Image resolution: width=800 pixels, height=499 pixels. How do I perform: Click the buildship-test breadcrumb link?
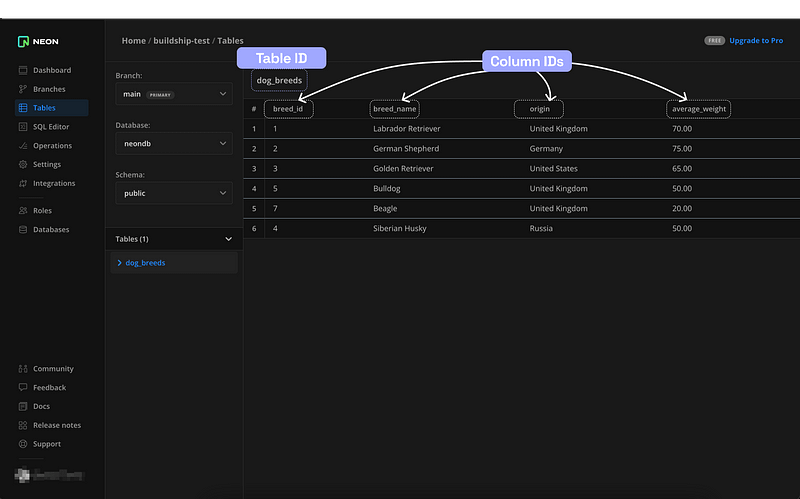[182, 40]
